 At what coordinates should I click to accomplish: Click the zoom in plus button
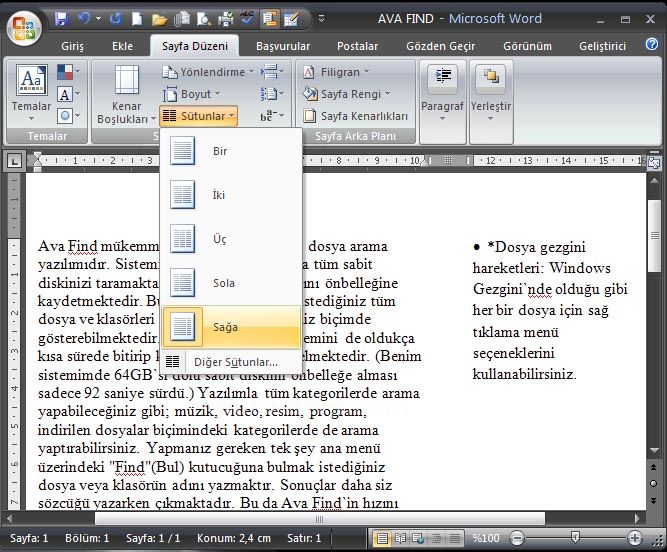pos(634,538)
